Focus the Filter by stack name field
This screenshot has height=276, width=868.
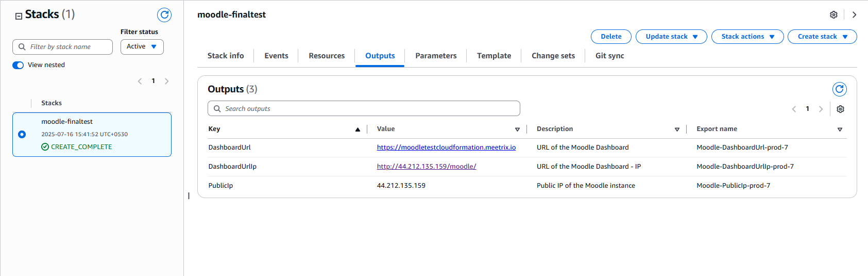[62, 47]
